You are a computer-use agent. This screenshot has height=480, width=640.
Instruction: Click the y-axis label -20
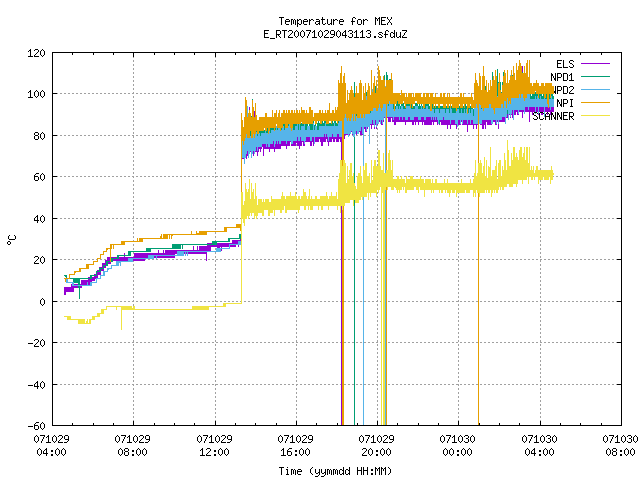(36, 343)
